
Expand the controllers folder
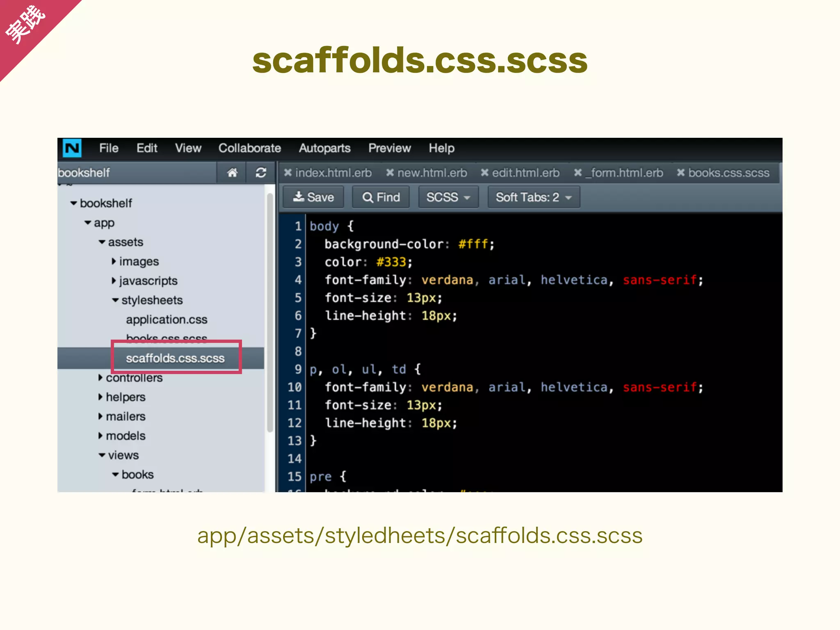pos(100,377)
